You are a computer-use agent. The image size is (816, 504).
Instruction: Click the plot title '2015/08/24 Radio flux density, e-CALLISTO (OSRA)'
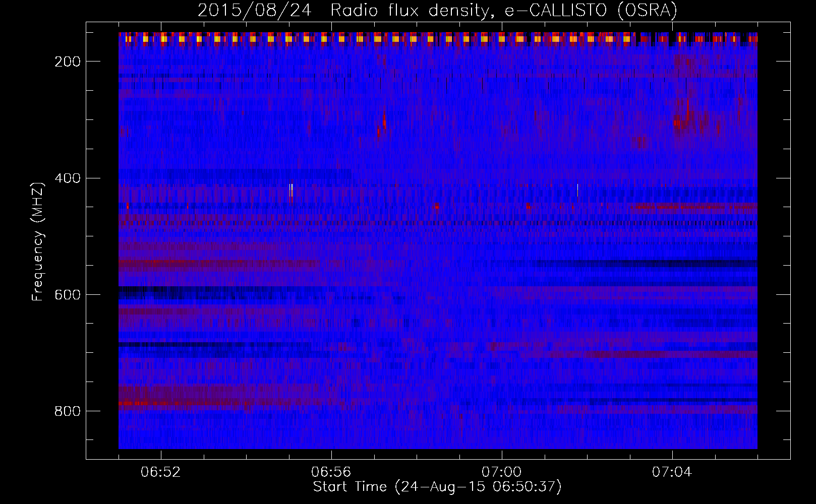[x=437, y=10]
